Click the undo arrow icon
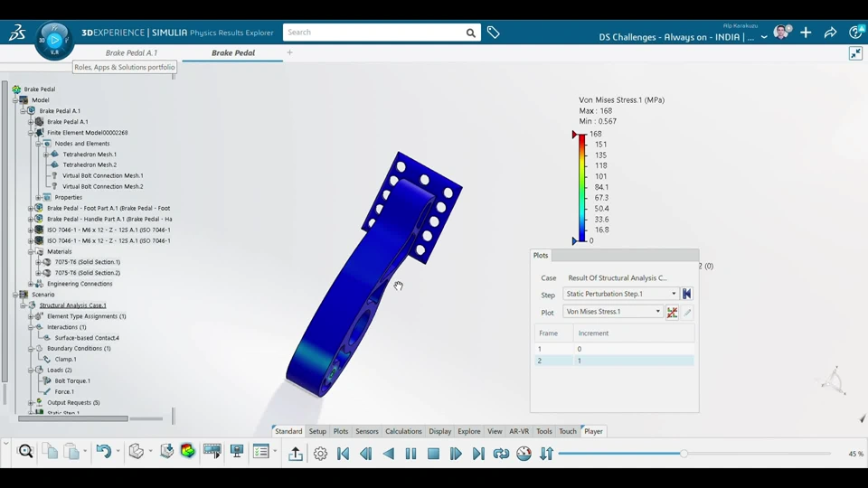The image size is (868, 488). pos(103,452)
